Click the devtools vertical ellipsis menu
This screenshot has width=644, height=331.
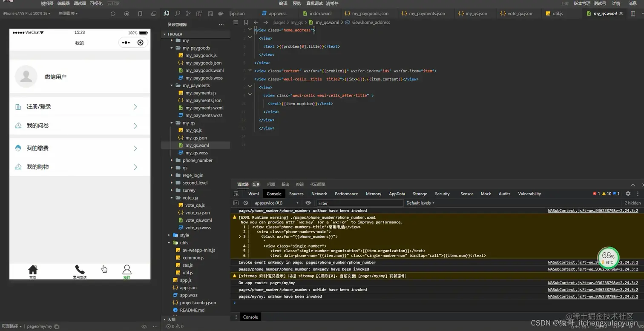637,194
